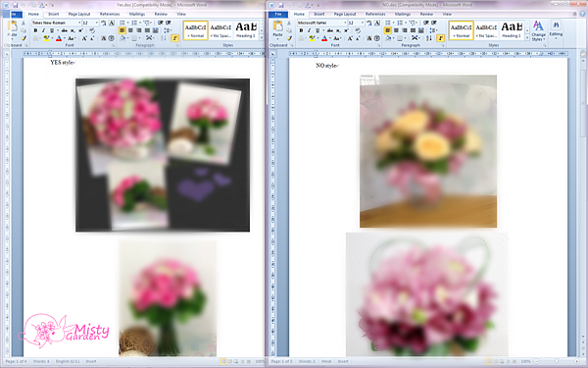Click the pink bouquet collage picture in Yes.doc
The width and height of the screenshot is (588, 368).
click(163, 155)
